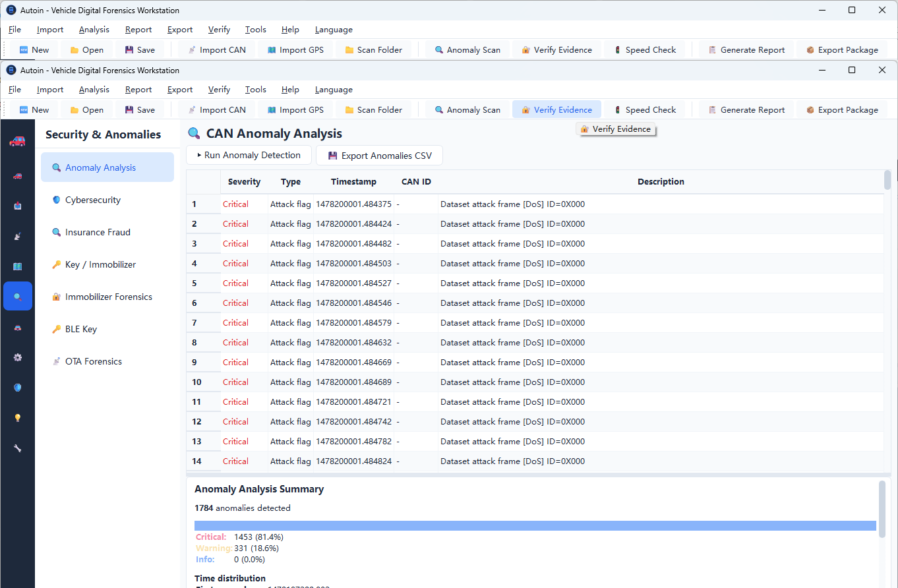
Task: Select Insurance Fraud in the side list
Action: 107,232
